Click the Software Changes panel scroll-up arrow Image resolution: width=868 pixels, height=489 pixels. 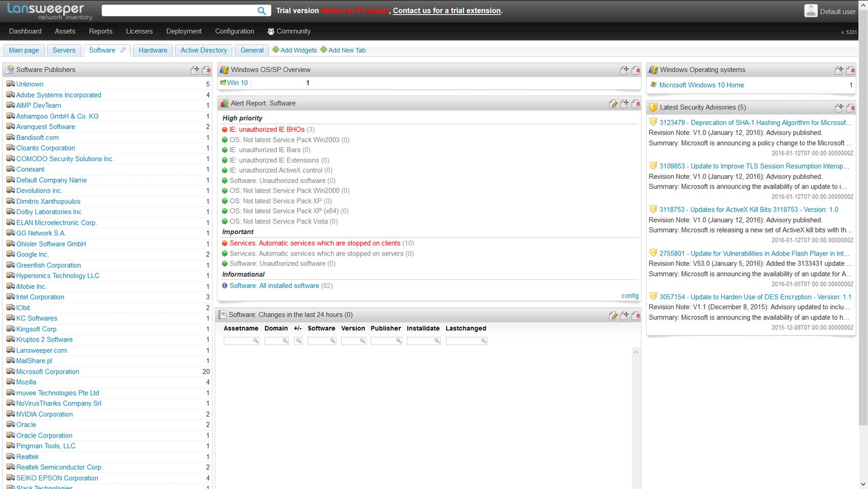pyautogui.click(x=636, y=352)
